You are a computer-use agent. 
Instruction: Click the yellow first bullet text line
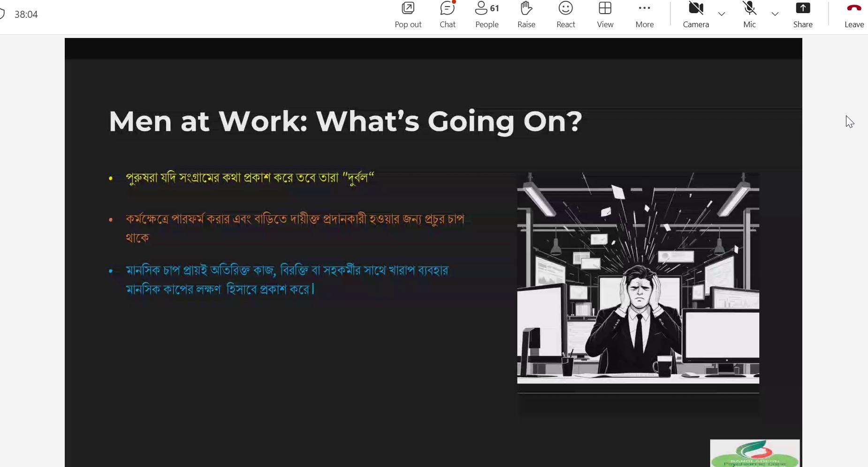250,178
